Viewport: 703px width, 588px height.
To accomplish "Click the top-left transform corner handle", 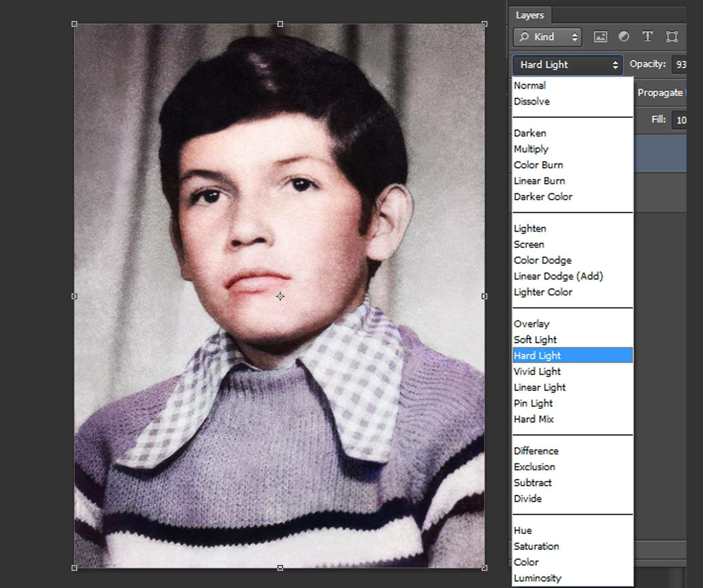I will [74, 24].
